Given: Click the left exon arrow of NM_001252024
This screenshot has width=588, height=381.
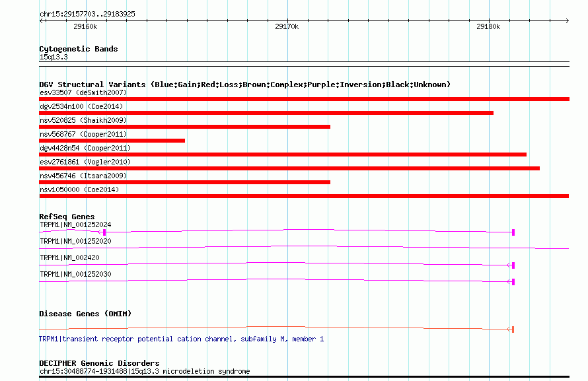Looking at the screenshot, I should pyautogui.click(x=102, y=232).
